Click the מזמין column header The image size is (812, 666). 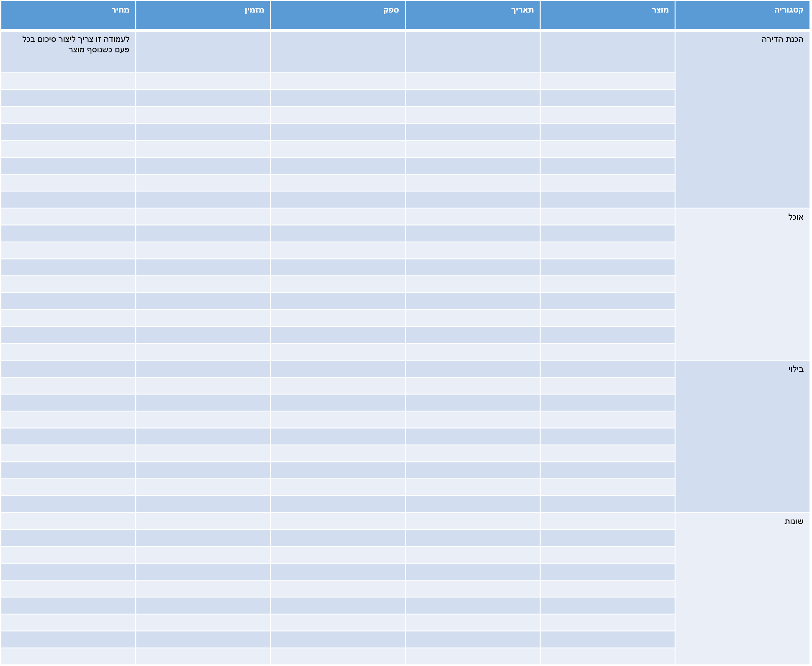click(203, 15)
